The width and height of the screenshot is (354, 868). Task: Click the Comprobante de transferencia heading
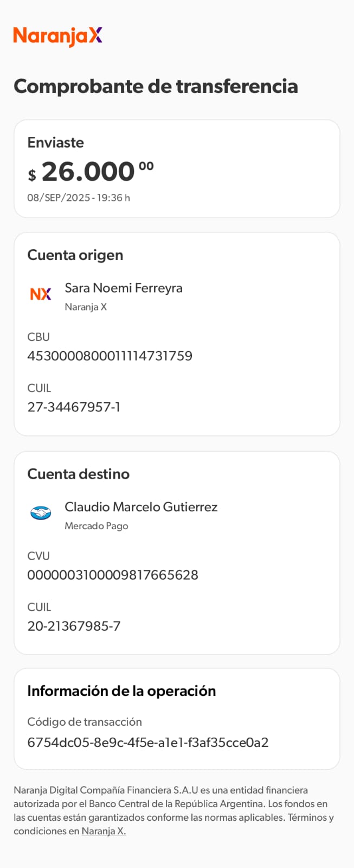tap(156, 86)
